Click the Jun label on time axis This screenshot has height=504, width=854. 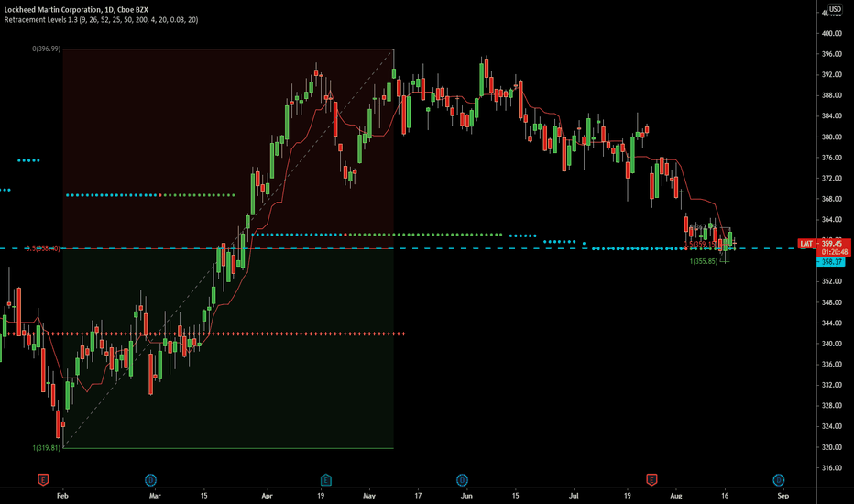[x=466, y=496]
